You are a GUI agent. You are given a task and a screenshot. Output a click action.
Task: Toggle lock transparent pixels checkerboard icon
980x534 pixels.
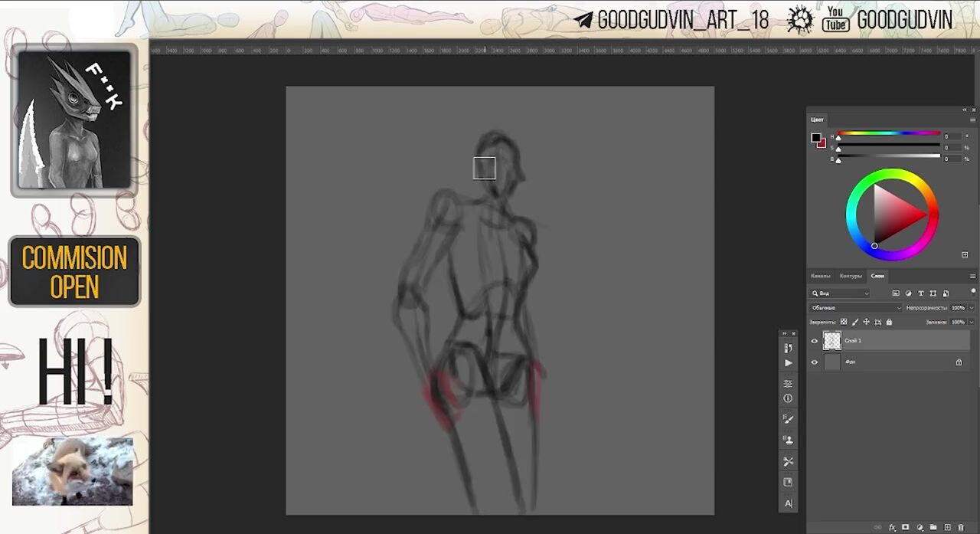click(844, 323)
